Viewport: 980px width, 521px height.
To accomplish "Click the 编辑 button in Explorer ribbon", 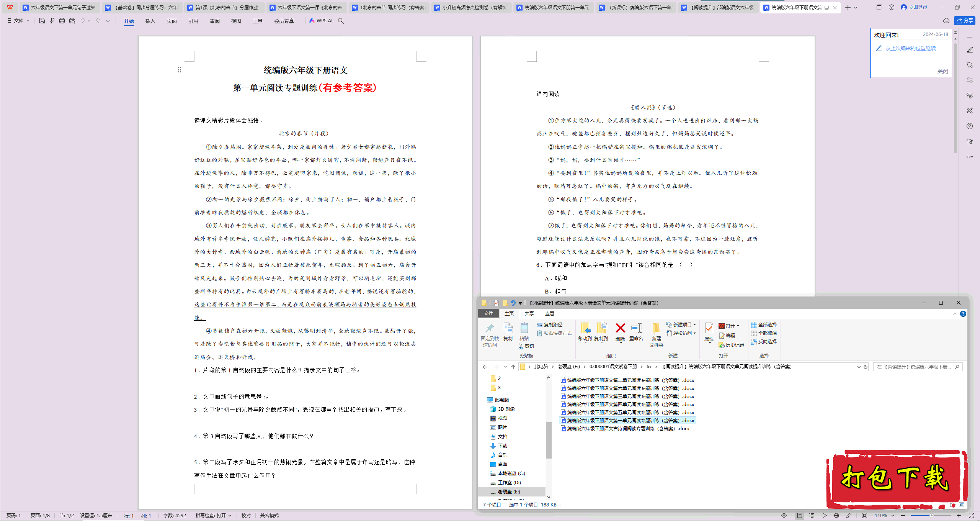I will tap(727, 336).
